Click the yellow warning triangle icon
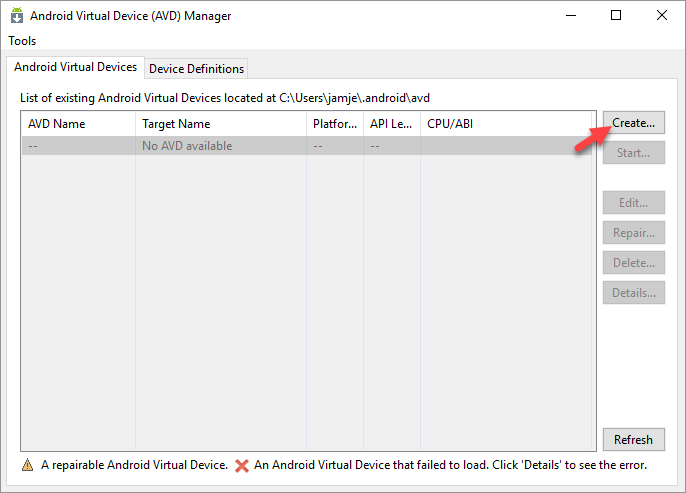 pos(27,465)
